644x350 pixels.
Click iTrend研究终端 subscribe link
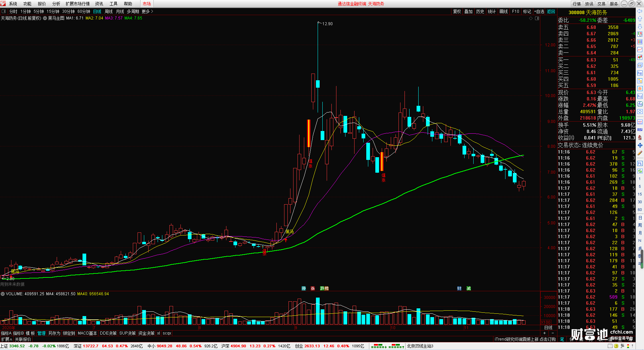(x=525, y=339)
